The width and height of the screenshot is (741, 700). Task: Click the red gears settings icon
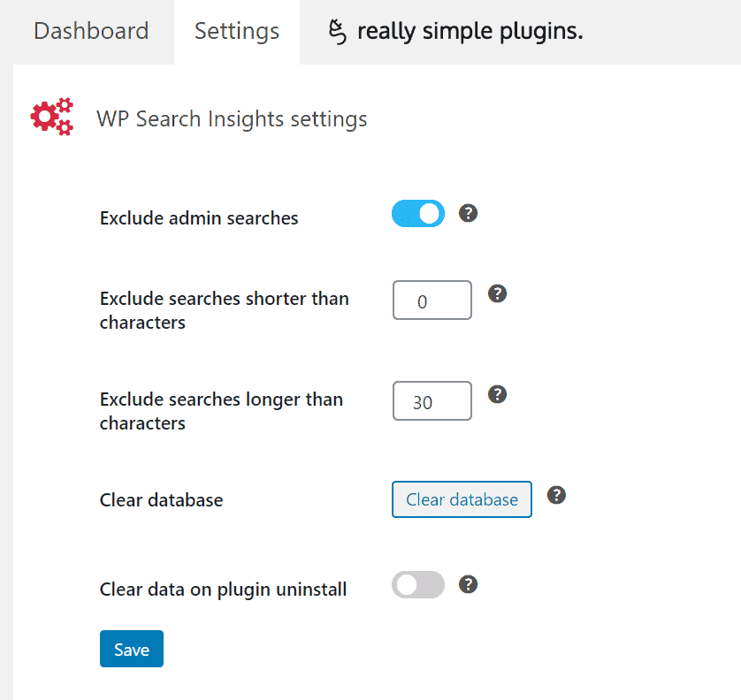(52, 117)
